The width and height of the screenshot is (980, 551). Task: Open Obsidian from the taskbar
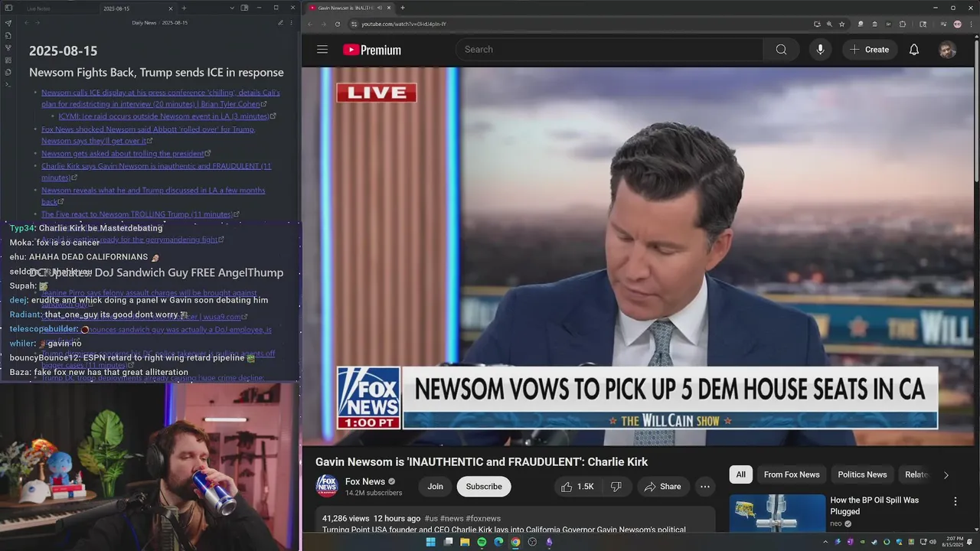tap(549, 542)
